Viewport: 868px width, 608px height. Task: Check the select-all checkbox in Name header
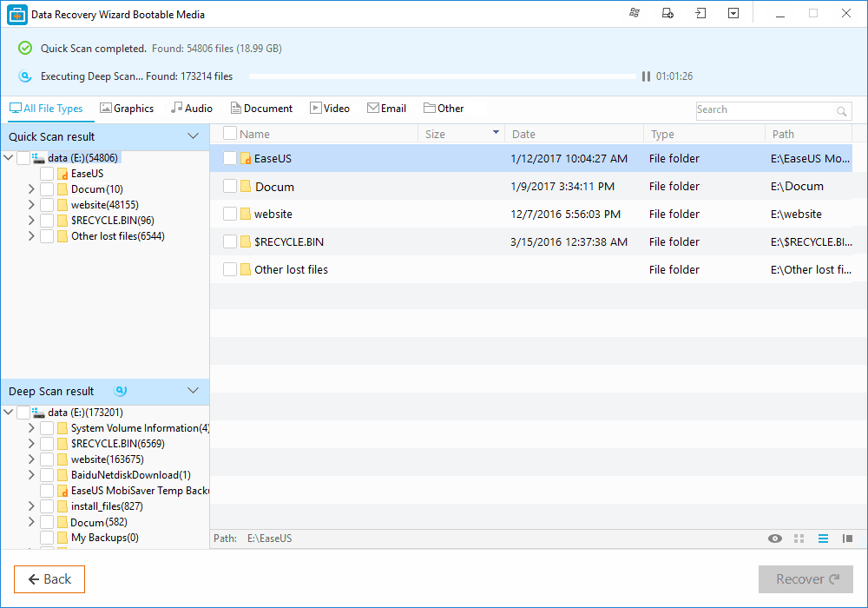point(230,134)
